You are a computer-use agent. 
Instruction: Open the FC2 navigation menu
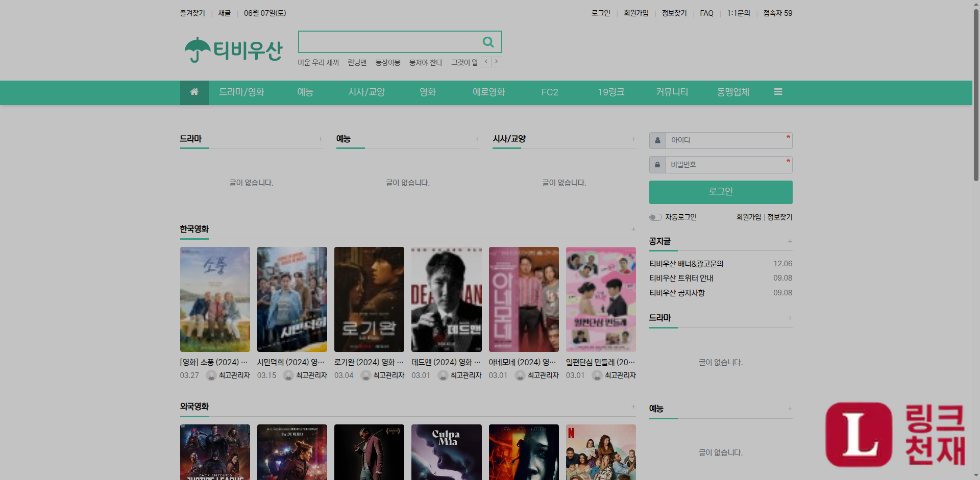pos(550,92)
